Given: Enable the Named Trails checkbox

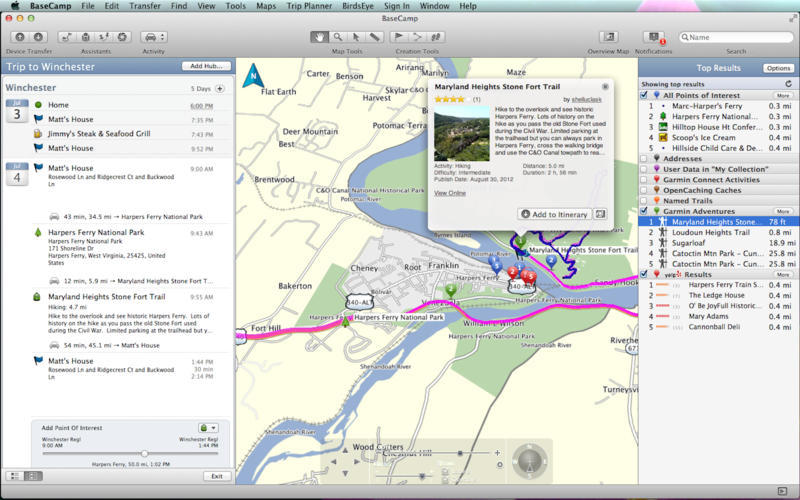Looking at the screenshot, I should click(646, 200).
